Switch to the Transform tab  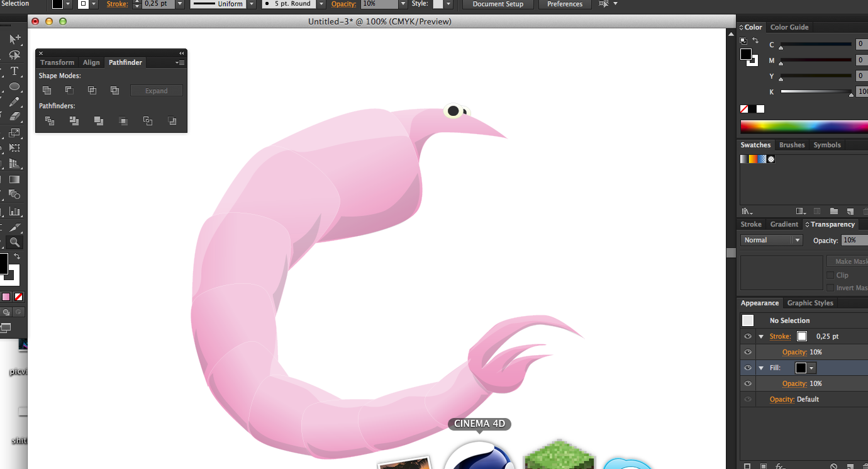click(x=57, y=62)
